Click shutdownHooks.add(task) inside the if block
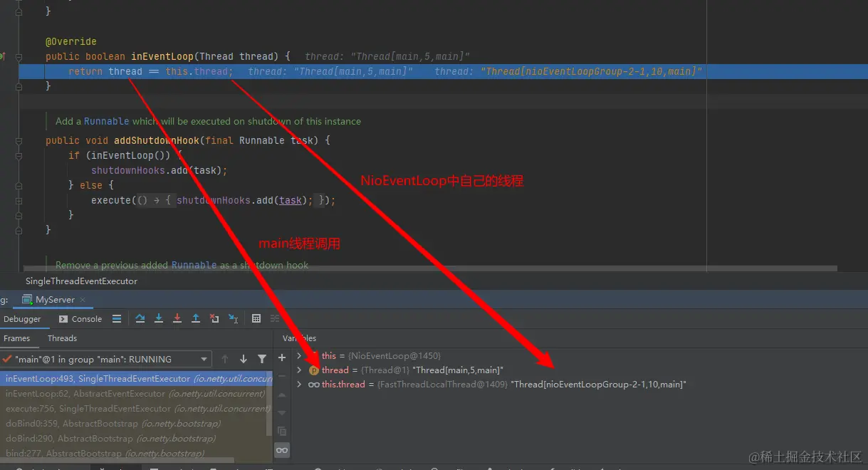 [x=160, y=170]
